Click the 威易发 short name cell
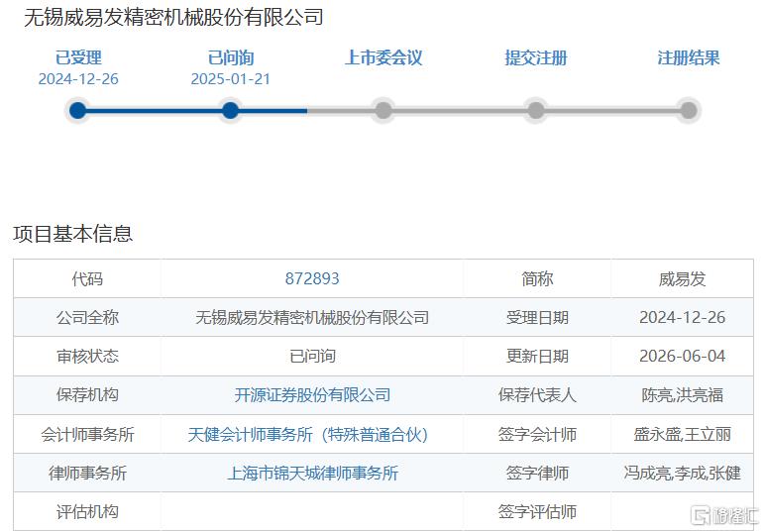Screen dimensions: 765x532 pyautogui.click(x=682, y=278)
